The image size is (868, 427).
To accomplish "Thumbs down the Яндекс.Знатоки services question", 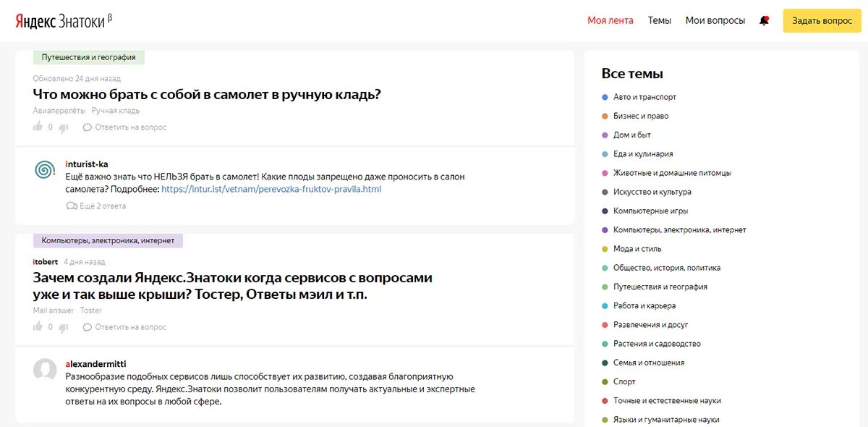I will click(64, 327).
